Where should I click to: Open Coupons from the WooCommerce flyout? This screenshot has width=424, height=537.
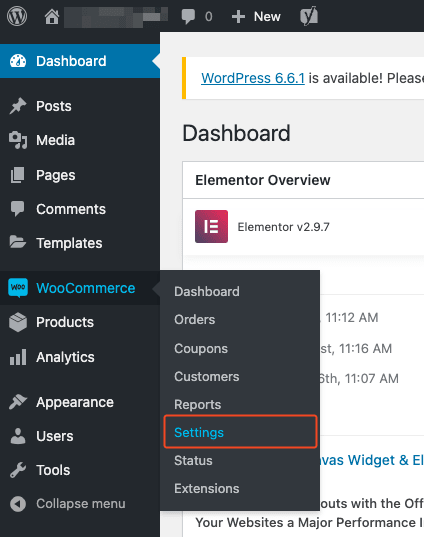coord(201,348)
